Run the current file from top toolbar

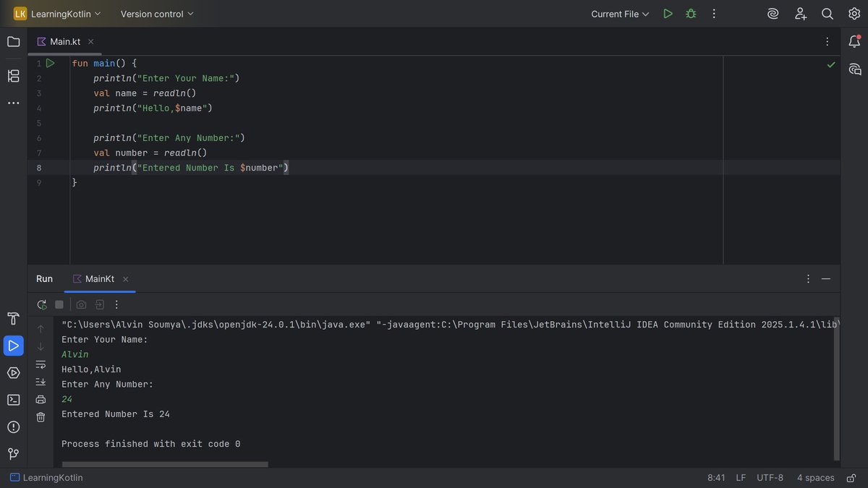(x=668, y=14)
